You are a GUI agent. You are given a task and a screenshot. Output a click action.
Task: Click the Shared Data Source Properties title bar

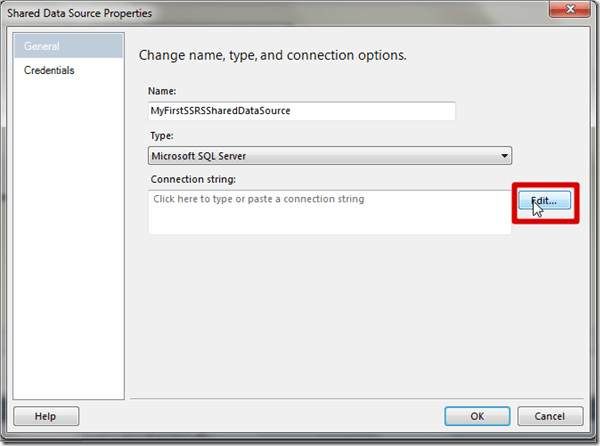tap(250, 10)
